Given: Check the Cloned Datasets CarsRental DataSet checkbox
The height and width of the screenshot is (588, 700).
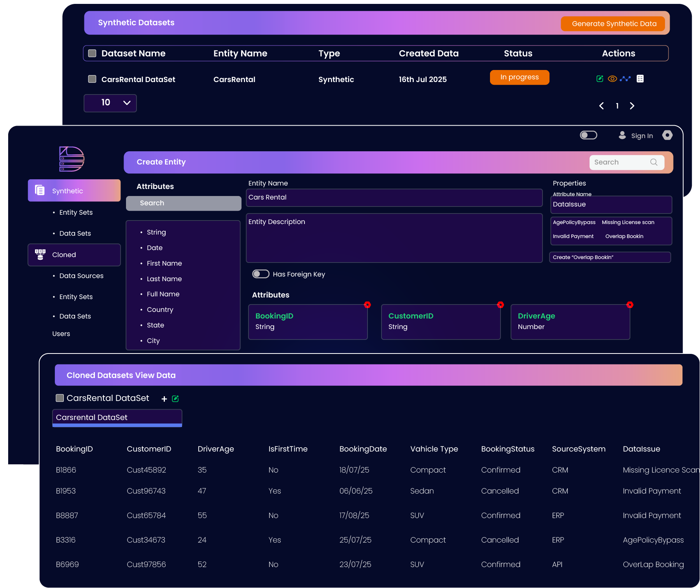Looking at the screenshot, I should pos(59,398).
